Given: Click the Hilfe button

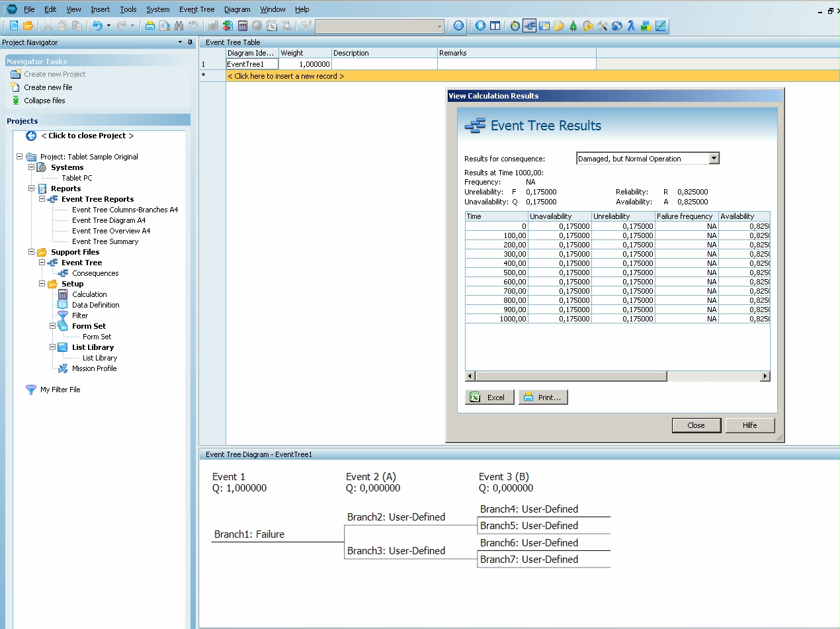Looking at the screenshot, I should [x=749, y=425].
